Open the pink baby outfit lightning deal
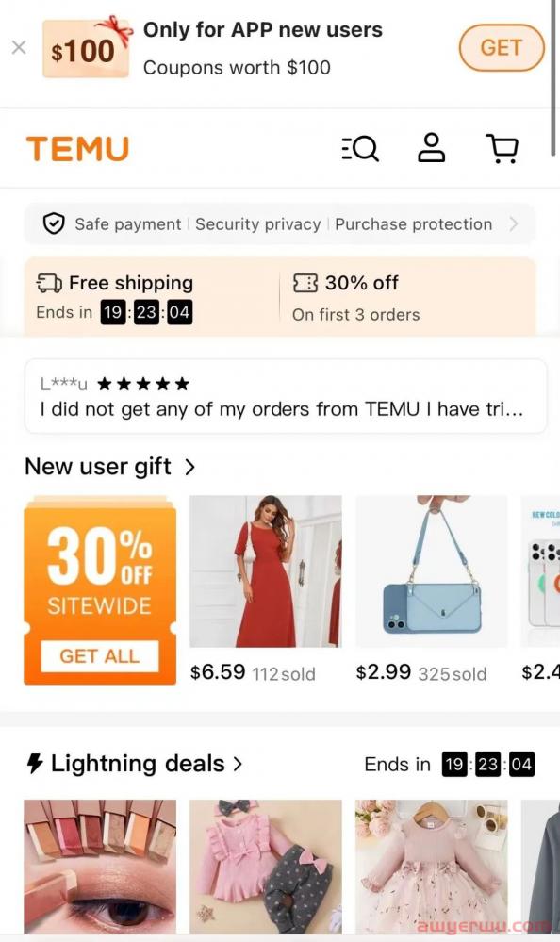Screen dimensions: 560x942 pos(266,867)
